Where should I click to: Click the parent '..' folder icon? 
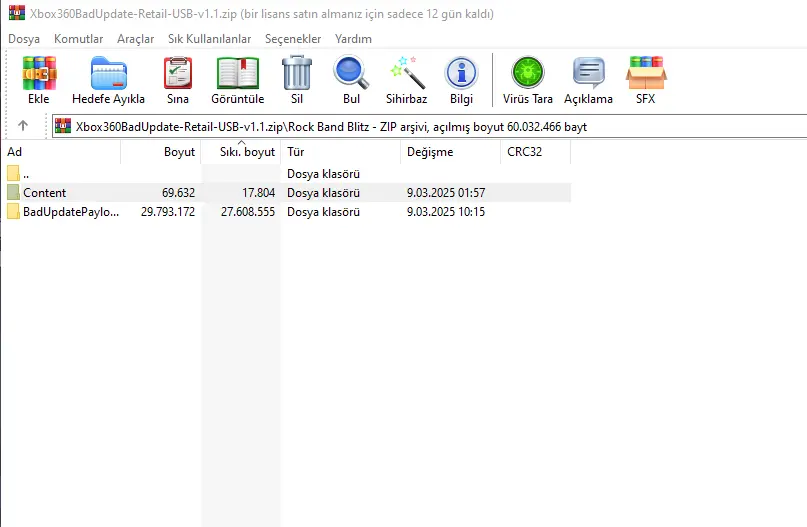pos(13,173)
